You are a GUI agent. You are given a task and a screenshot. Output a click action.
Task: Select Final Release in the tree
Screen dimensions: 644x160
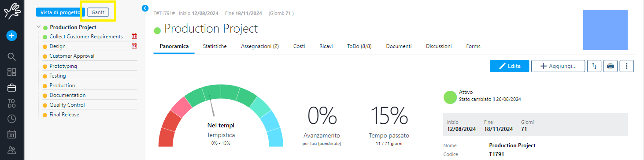(x=64, y=115)
